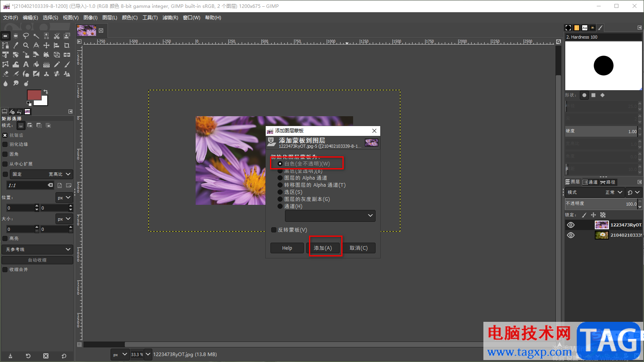The image size is (644, 362).
Task: Select the Heal bandage tool
Action: tap(57, 74)
